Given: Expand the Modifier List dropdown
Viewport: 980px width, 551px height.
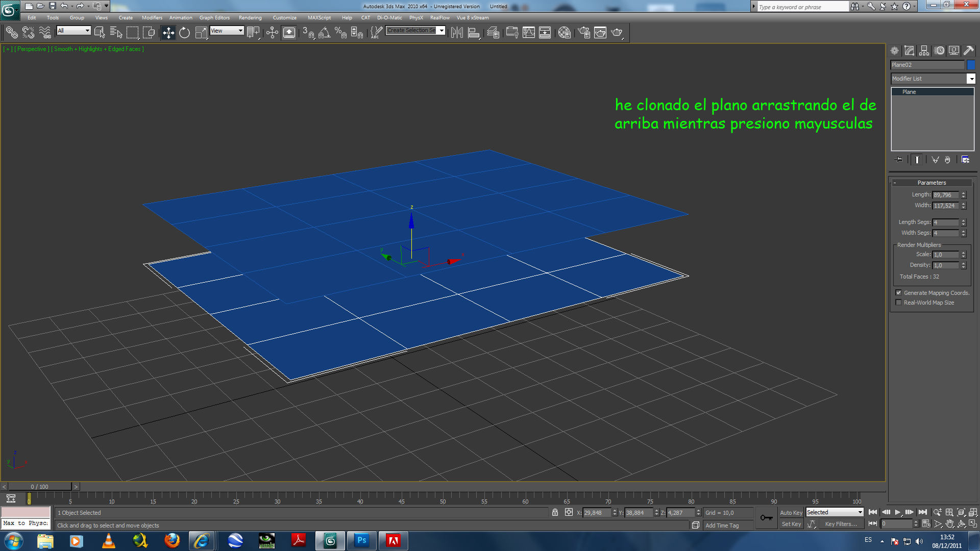Looking at the screenshot, I should point(971,79).
